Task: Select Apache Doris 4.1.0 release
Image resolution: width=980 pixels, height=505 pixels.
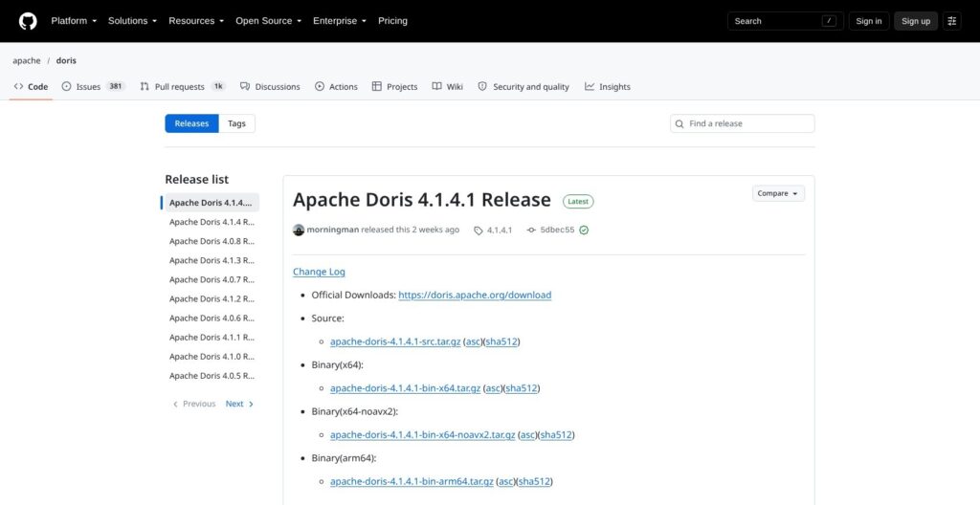Action: [x=212, y=357]
